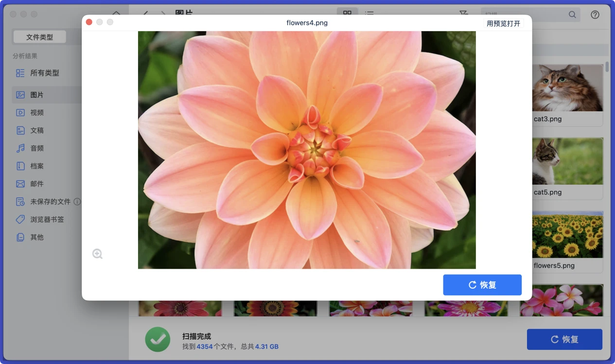Select the flowers5.png sunflower thumbnail
The image size is (615, 364).
567,235
